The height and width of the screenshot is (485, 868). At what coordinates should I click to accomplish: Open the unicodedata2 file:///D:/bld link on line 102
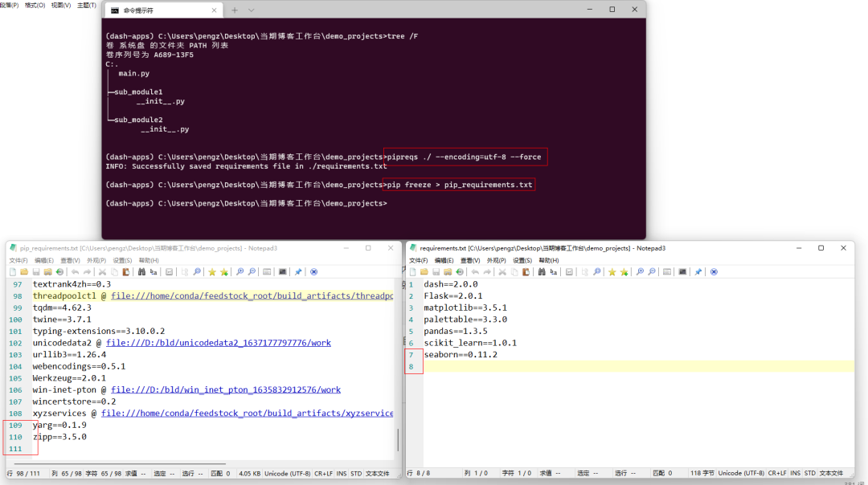click(x=219, y=343)
